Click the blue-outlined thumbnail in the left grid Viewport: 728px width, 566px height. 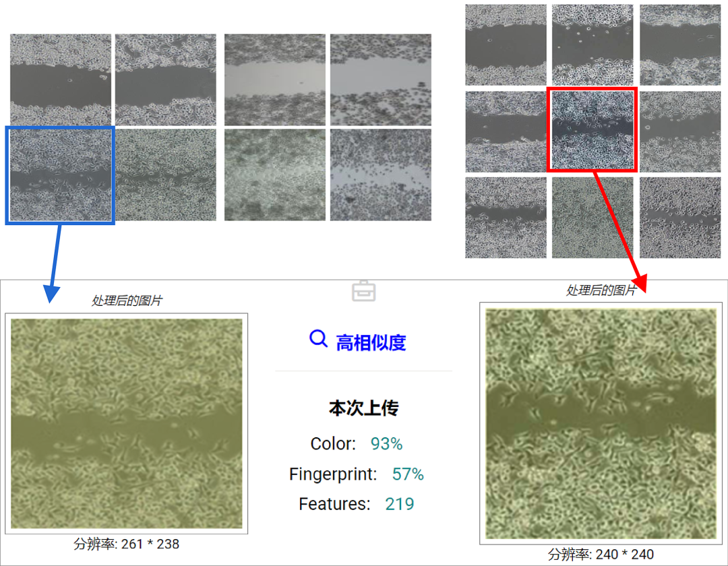pyautogui.click(x=60, y=175)
